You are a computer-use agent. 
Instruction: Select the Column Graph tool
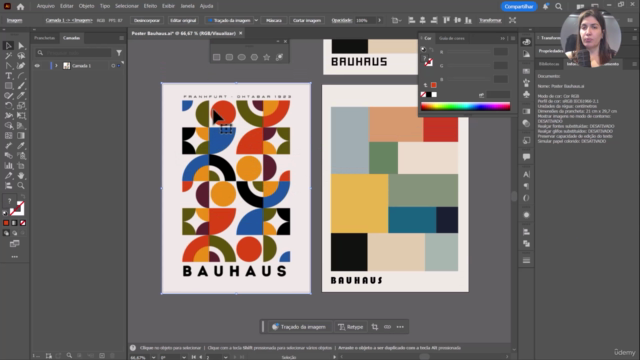[8, 165]
